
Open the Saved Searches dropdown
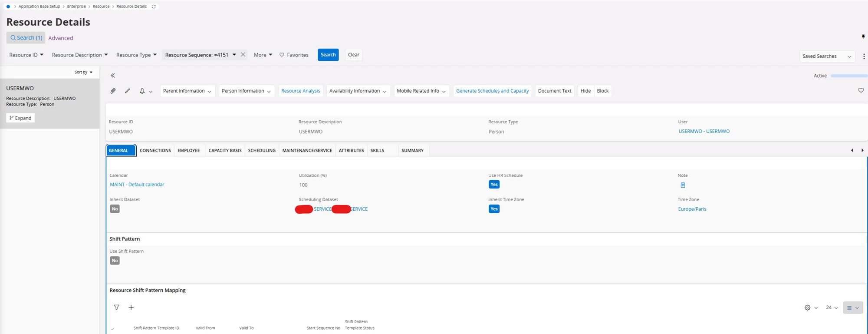(827, 56)
